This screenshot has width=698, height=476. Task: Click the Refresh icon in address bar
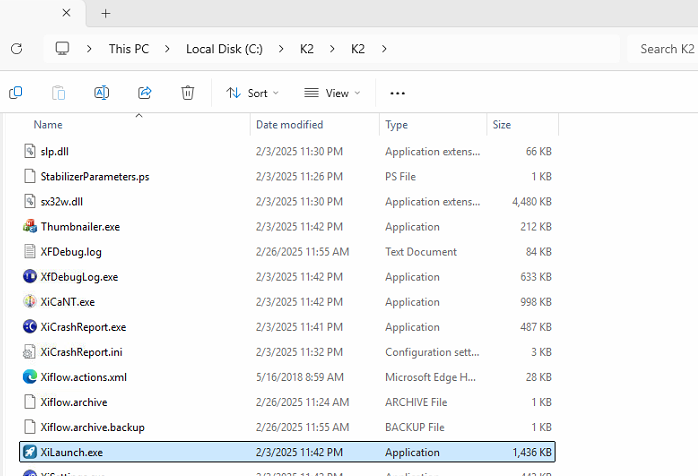coord(16,49)
